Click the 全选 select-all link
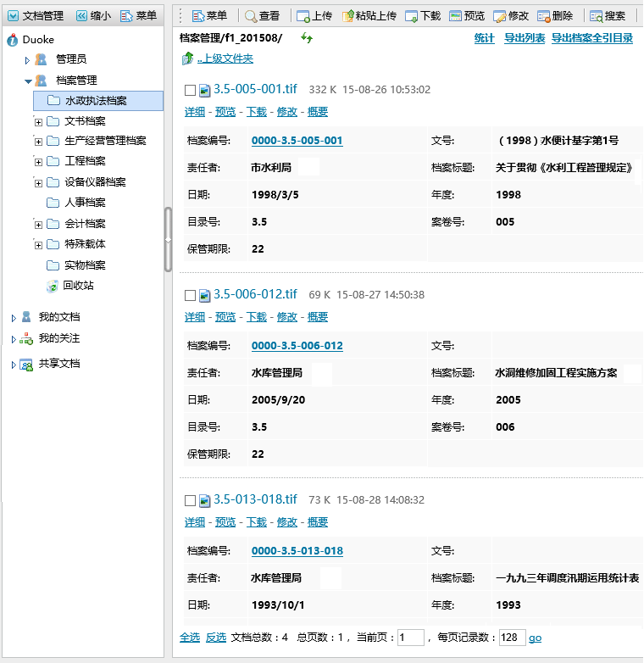Image resolution: width=644 pixels, height=663 pixels. point(190,638)
